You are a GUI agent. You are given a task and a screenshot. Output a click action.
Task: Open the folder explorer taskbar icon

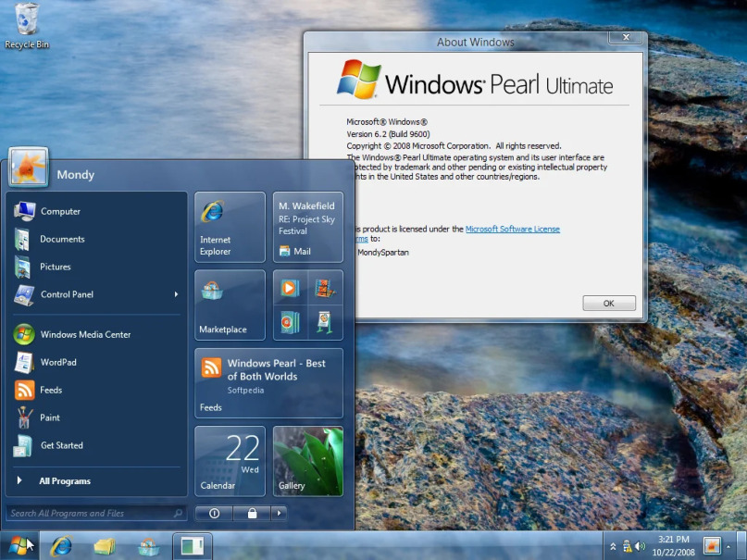click(105, 546)
